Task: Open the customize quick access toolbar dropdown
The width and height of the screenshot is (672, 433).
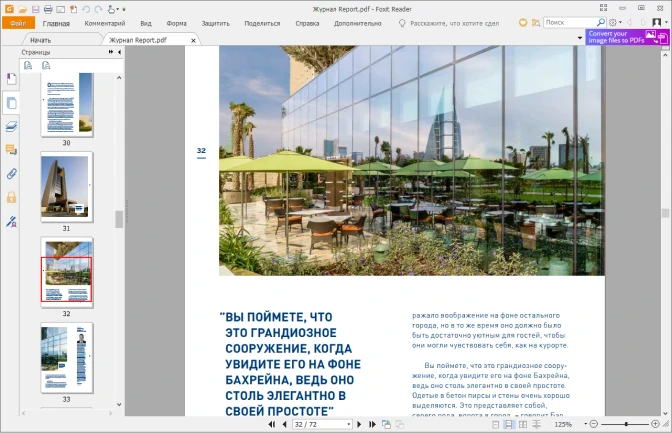Action: [x=124, y=9]
